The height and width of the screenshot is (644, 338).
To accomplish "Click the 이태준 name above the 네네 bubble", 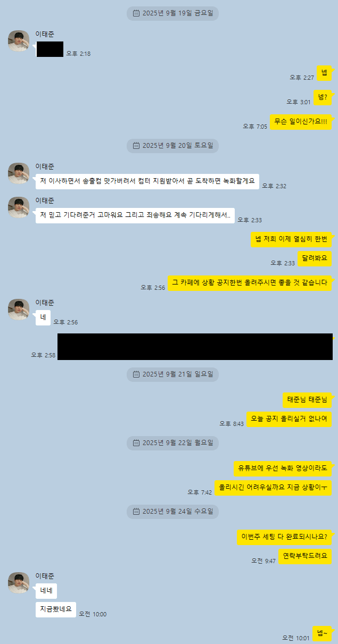I will pos(45,576).
